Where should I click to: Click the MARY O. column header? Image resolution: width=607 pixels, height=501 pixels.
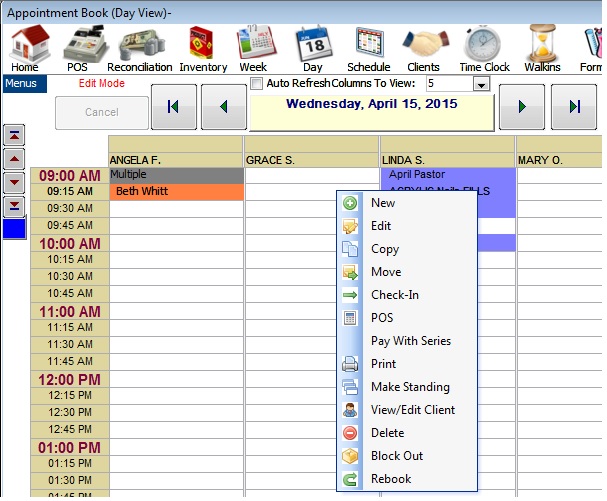559,160
